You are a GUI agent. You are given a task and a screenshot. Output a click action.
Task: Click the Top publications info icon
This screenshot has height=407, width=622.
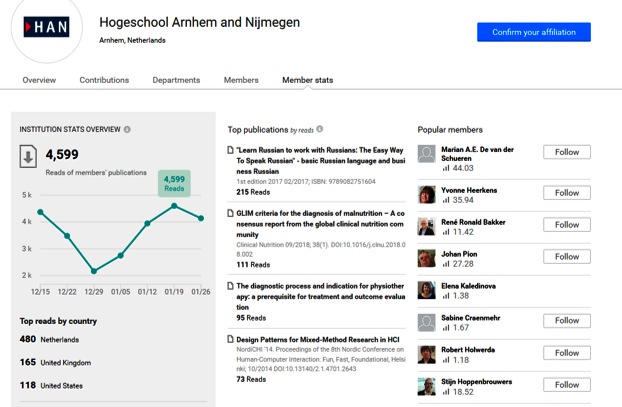(x=320, y=130)
